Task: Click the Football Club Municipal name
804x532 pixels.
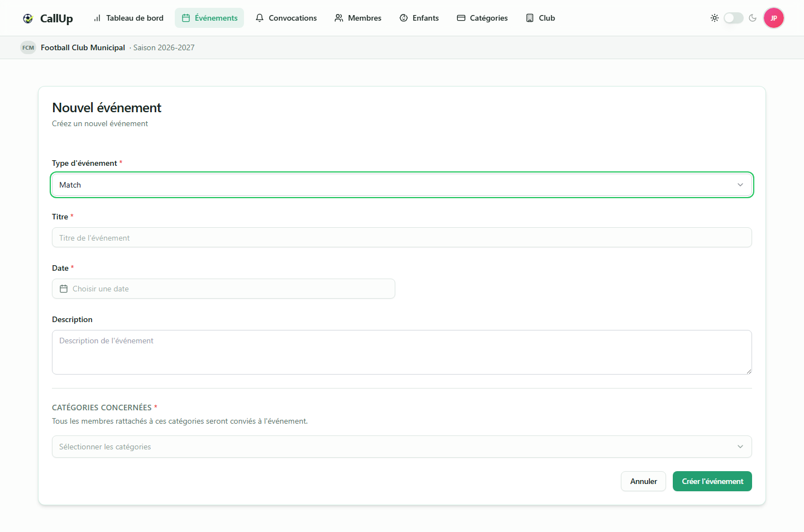Action: 83,47
